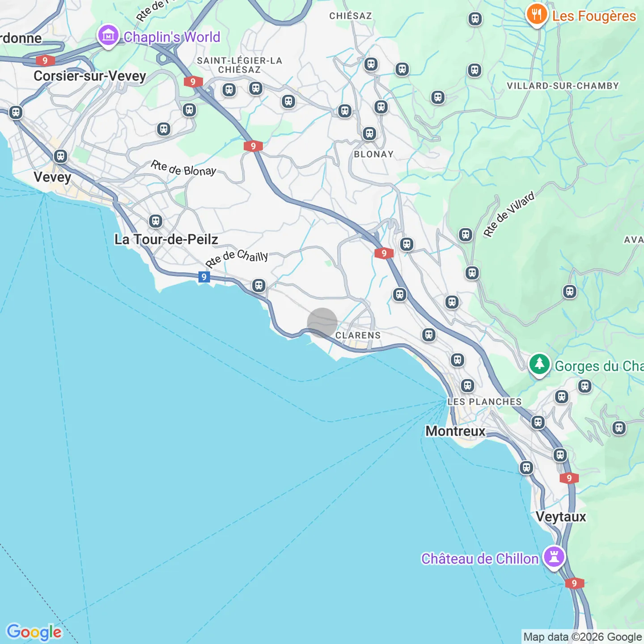Click the Veytaux town label
Viewport: 644px width, 644px height.
pos(561,517)
